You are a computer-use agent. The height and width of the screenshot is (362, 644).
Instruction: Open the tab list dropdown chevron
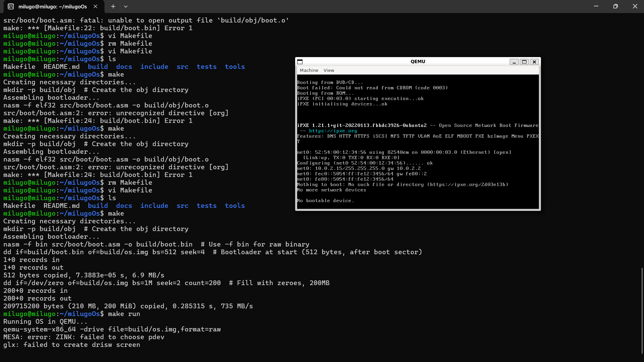tap(126, 6)
